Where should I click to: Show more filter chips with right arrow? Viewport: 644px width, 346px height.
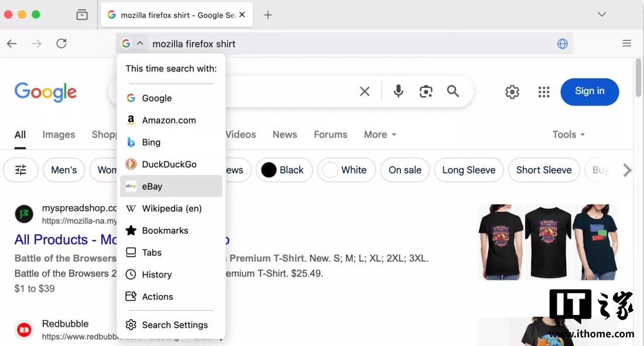[627, 170]
